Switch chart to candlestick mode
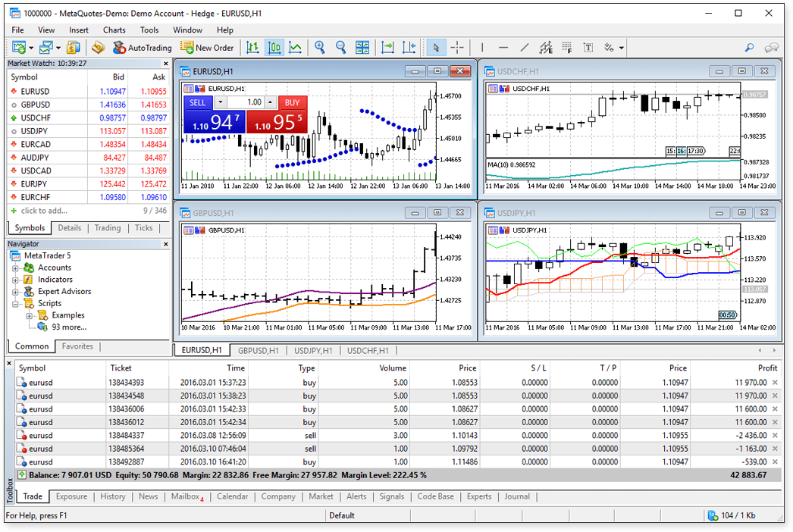Image resolution: width=793 pixels, height=532 pixels. [274, 48]
